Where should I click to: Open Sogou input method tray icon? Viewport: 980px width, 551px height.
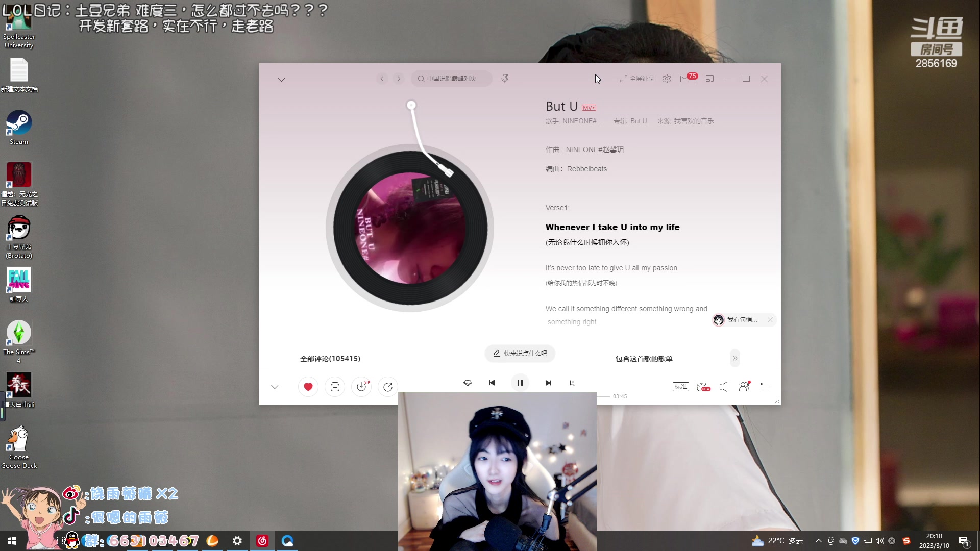[906, 541]
